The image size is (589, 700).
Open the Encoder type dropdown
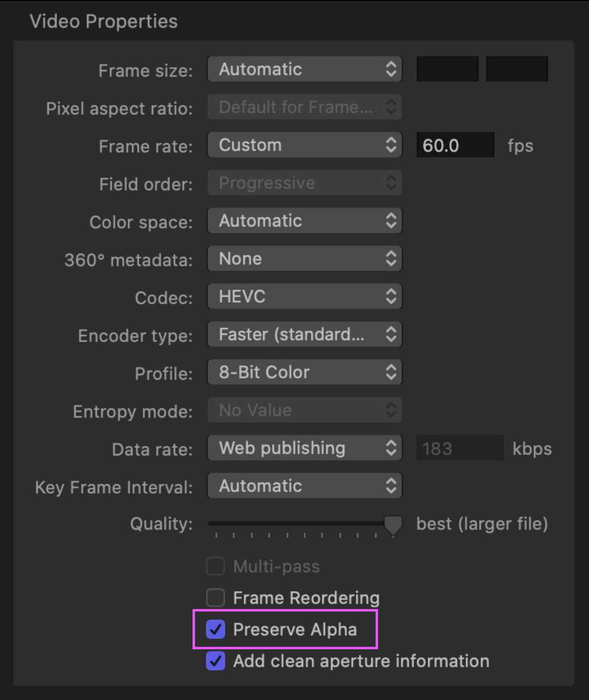(x=304, y=334)
